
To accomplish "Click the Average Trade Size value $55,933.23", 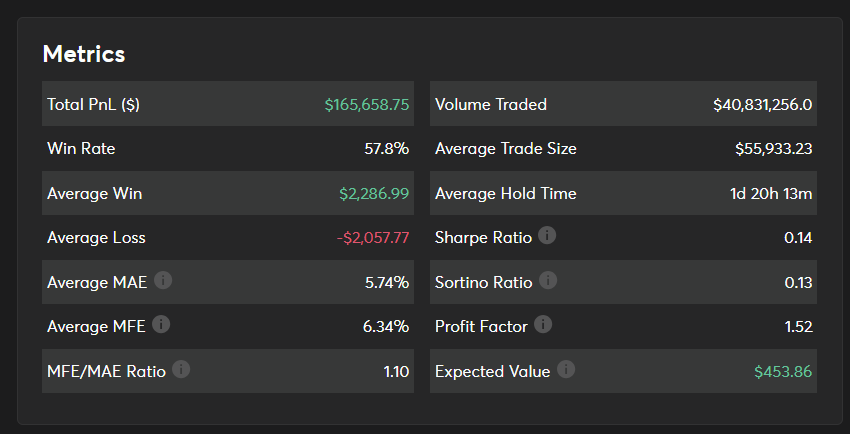I will (x=773, y=149).
